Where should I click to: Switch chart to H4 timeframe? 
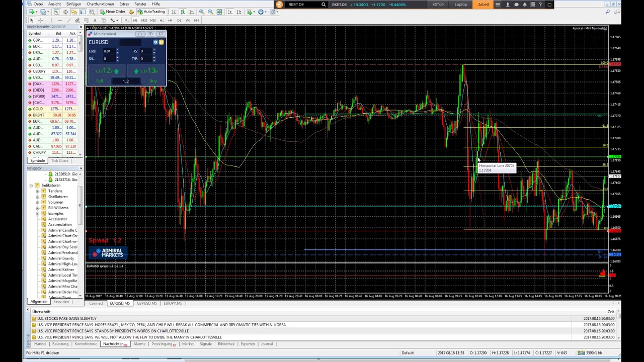pyautogui.click(x=170, y=20)
